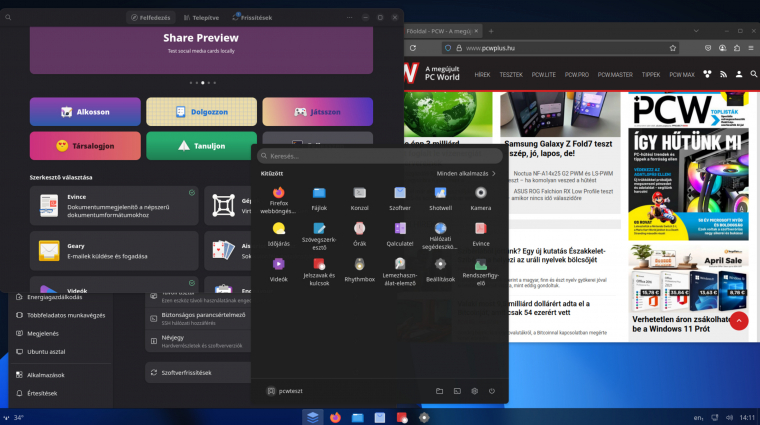
Task: Open the search icon in Software window
Action: (8, 17)
